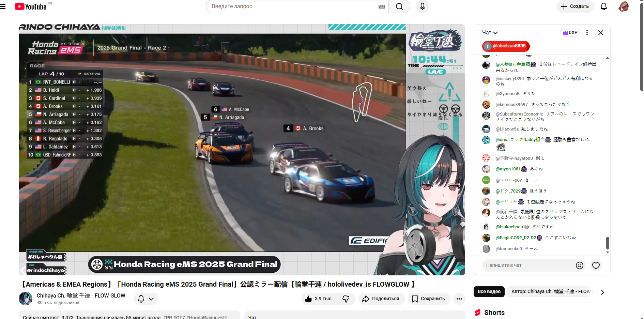Open the notifications bell in the header
Screen dimensions: 644x319
604,6
